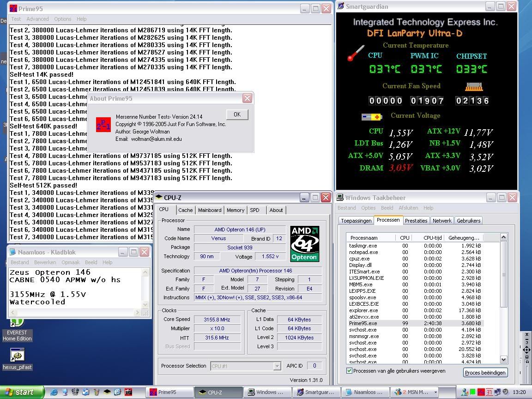
Task: Switch to Gebruikers tab in Taakbeheer
Action: (x=469, y=221)
